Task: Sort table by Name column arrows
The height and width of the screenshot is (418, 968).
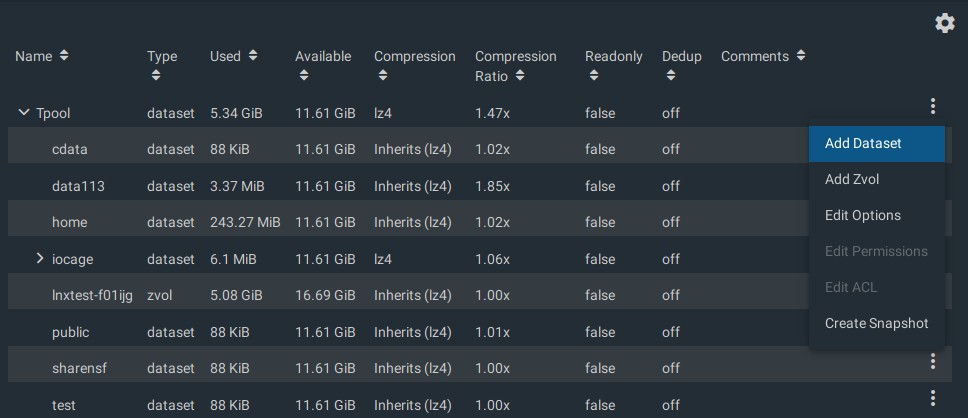Action: (64, 56)
